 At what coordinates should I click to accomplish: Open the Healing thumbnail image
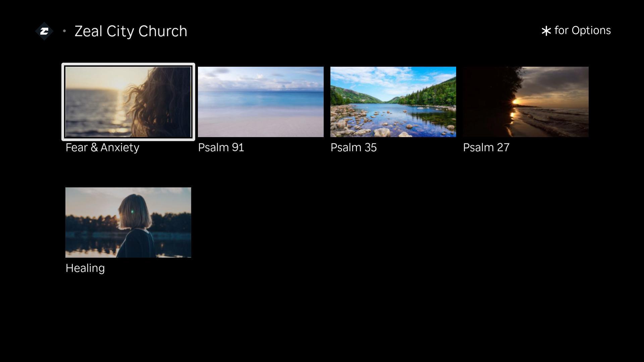(x=128, y=223)
